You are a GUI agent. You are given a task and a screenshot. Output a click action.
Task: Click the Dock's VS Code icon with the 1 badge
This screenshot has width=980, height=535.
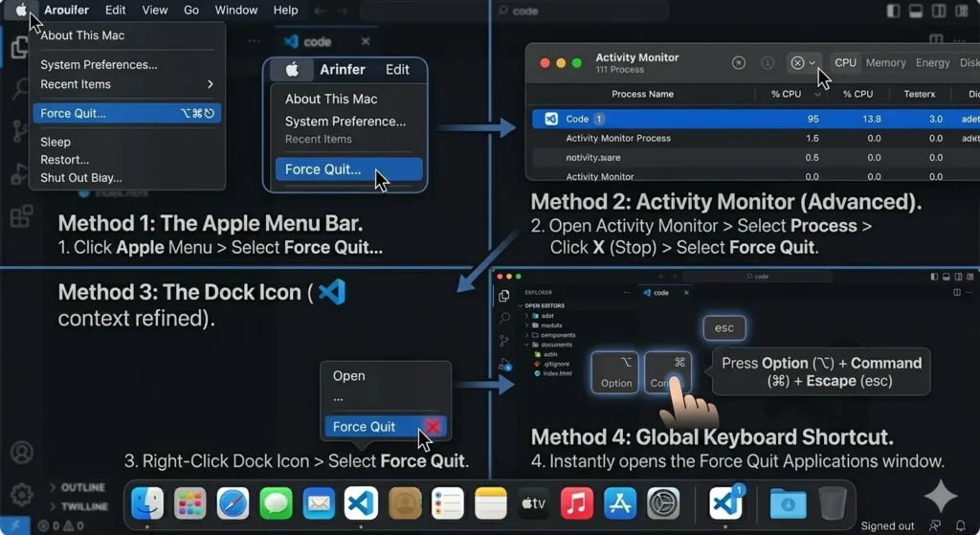(725, 503)
